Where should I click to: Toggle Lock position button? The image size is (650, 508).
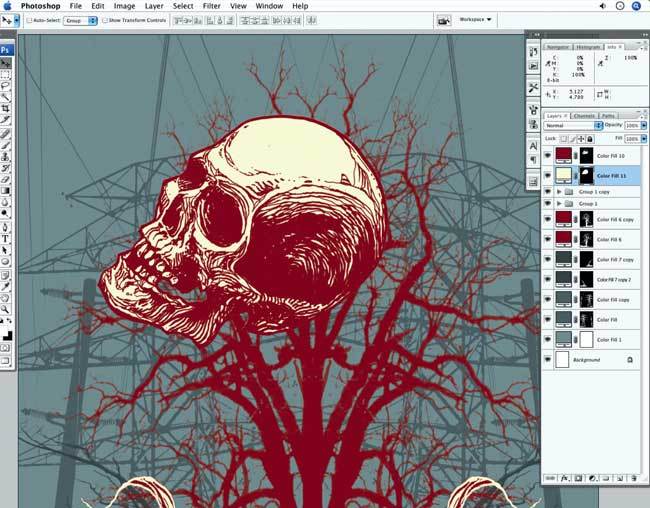[x=581, y=139]
